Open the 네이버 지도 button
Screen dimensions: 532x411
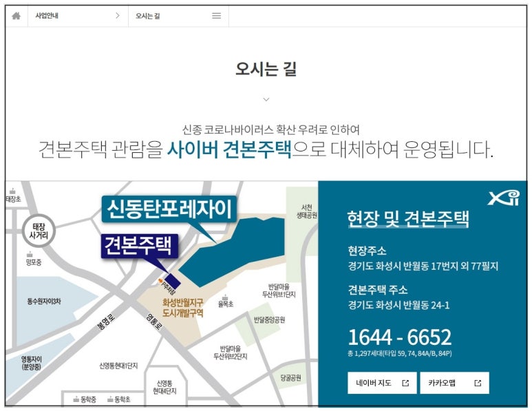pos(382,383)
